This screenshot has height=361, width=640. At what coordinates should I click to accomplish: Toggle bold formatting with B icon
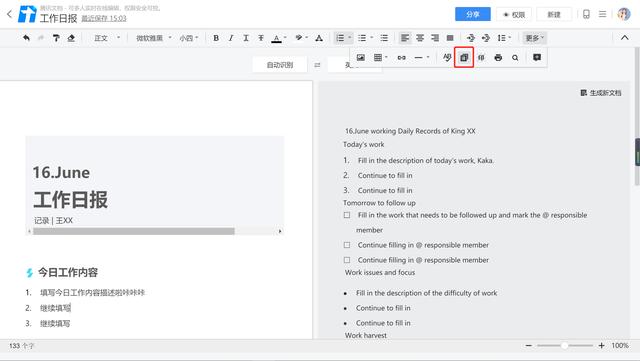pos(216,38)
